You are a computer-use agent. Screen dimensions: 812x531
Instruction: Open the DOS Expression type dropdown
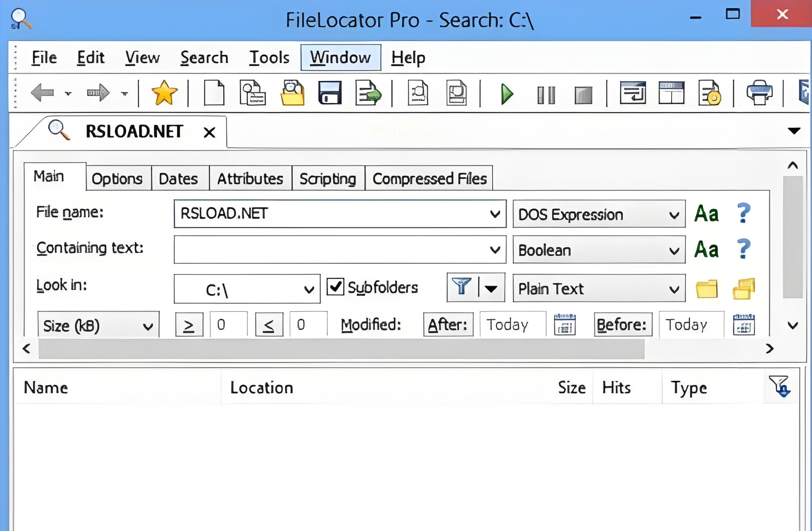coord(598,214)
